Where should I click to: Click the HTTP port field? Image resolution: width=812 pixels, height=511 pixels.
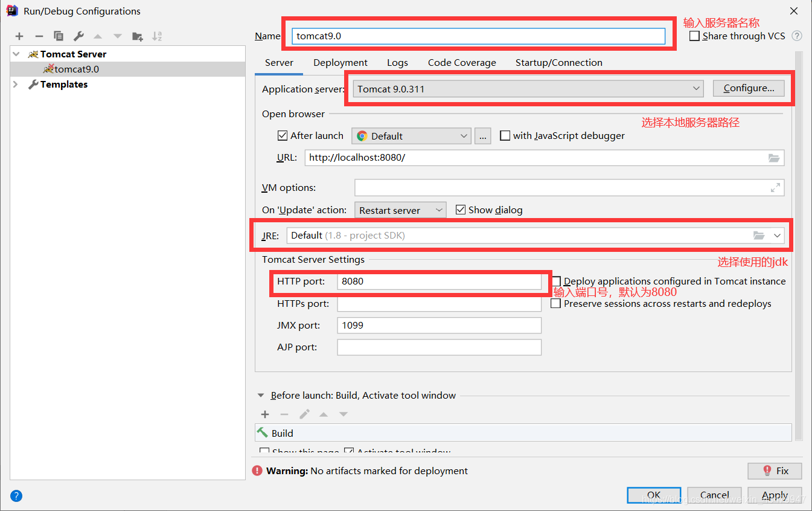[440, 281]
